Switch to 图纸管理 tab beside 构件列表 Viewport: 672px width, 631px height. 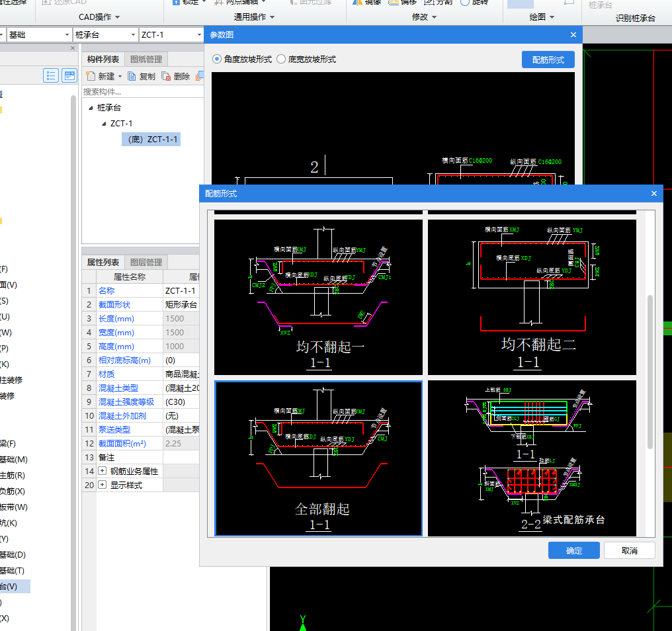pyautogui.click(x=146, y=59)
